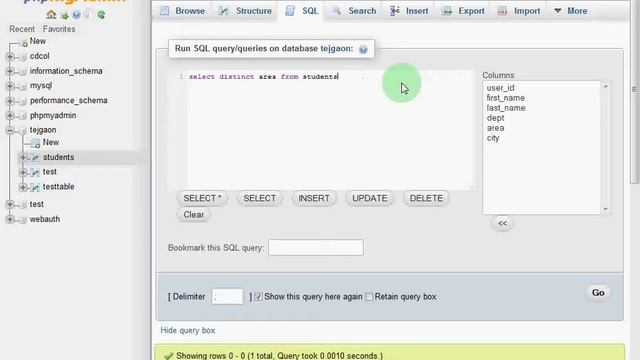Viewport: 640px width, 360px height.
Task: Click the Structure tab icon
Action: point(223,11)
